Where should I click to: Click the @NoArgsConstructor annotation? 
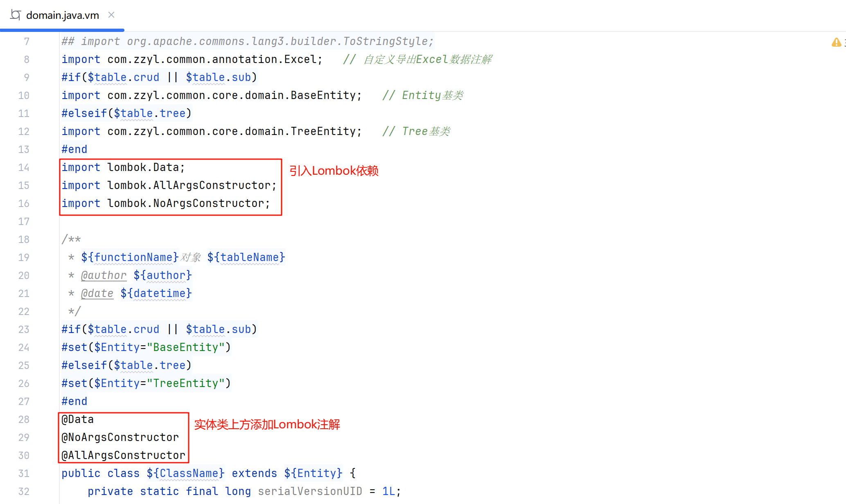tap(120, 437)
